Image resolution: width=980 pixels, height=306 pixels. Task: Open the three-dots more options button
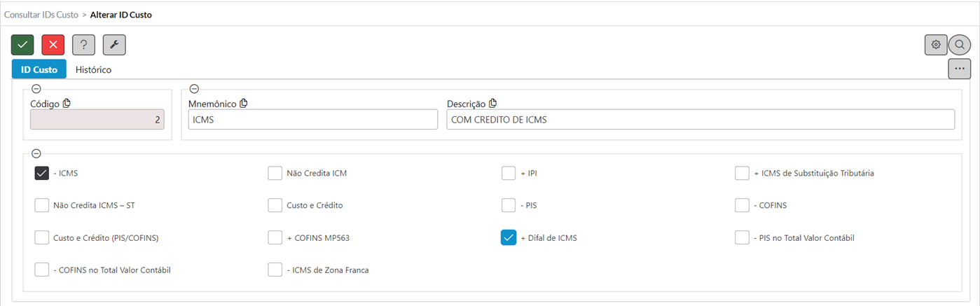960,69
